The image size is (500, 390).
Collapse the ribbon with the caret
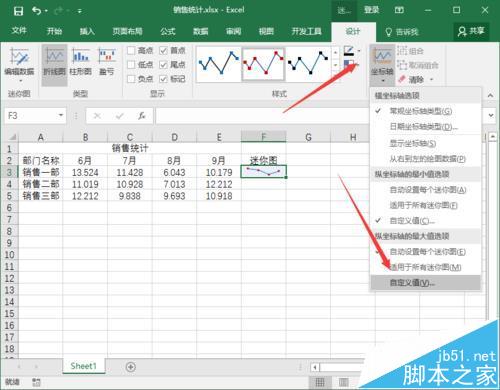(x=490, y=95)
